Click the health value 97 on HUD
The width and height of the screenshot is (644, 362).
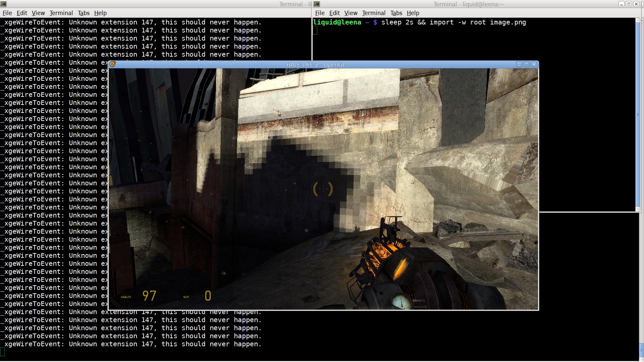149,296
